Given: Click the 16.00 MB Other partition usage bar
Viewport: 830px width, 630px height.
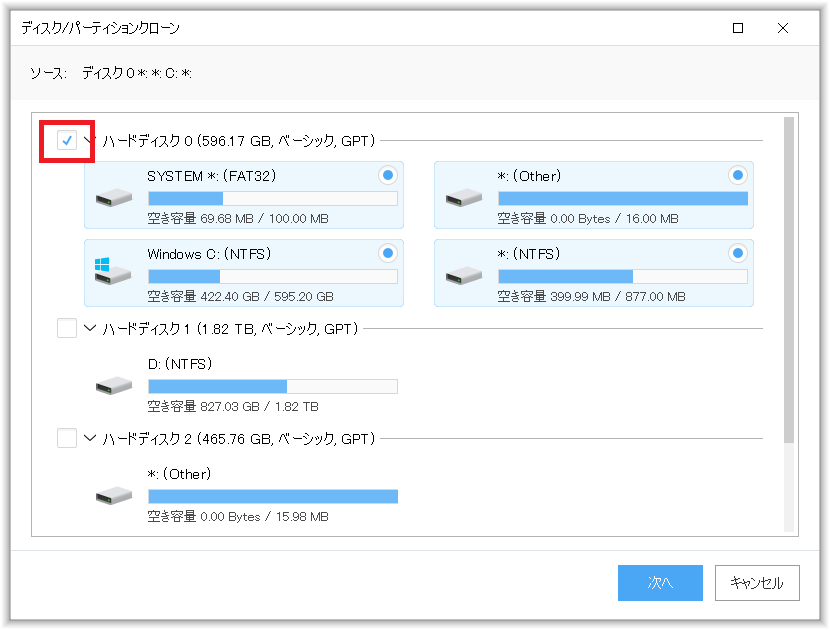Looking at the screenshot, I should [x=623, y=199].
